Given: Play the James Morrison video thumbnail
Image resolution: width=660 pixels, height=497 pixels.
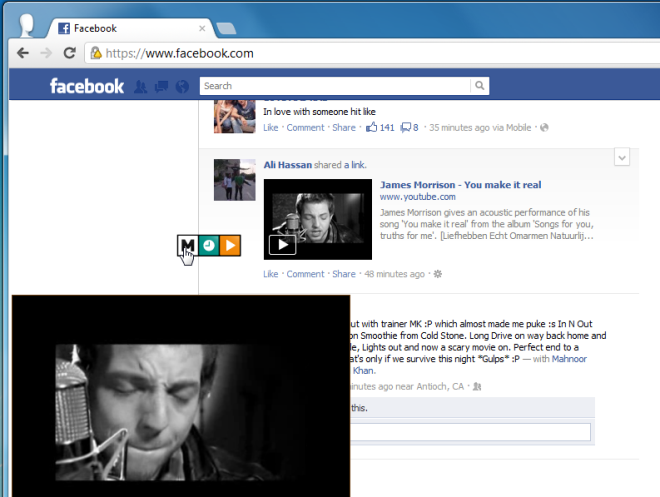Looking at the screenshot, I should (318, 219).
